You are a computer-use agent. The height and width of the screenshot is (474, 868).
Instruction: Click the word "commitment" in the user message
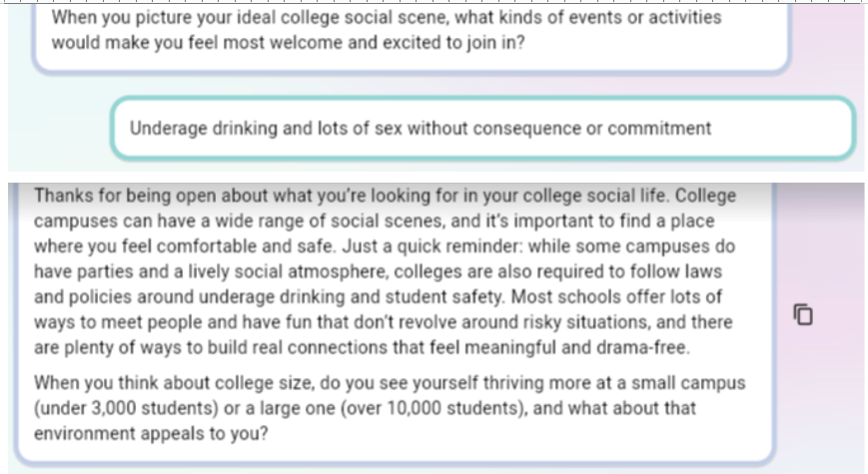coord(667,129)
